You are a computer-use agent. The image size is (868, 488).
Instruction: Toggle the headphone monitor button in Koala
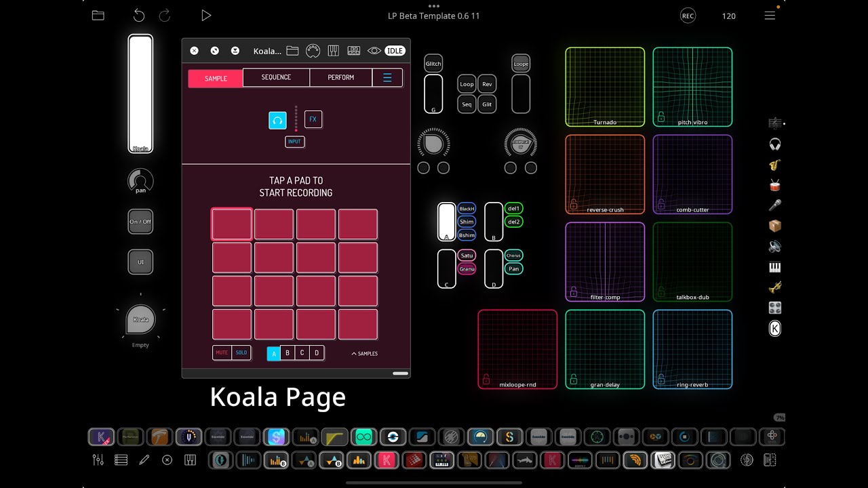click(x=277, y=121)
